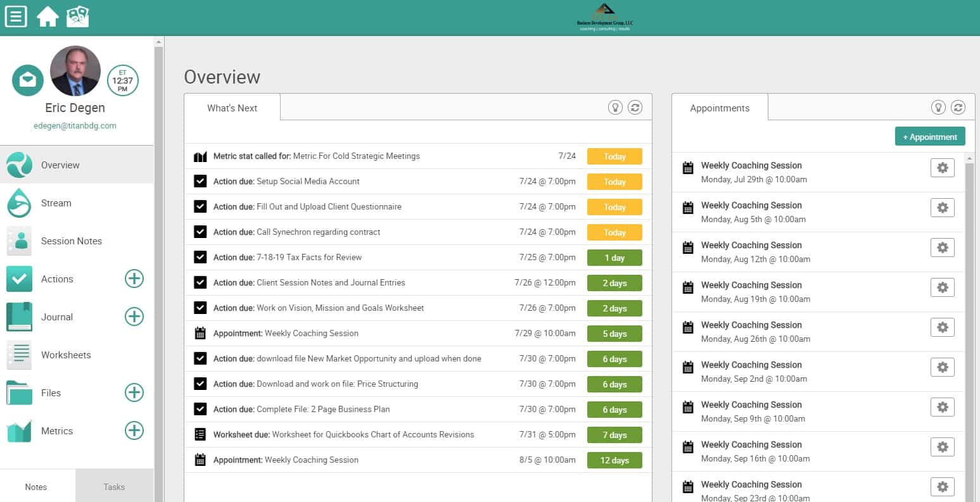Open settings gear for Aug 12th session
980x502 pixels.
pos(943,248)
